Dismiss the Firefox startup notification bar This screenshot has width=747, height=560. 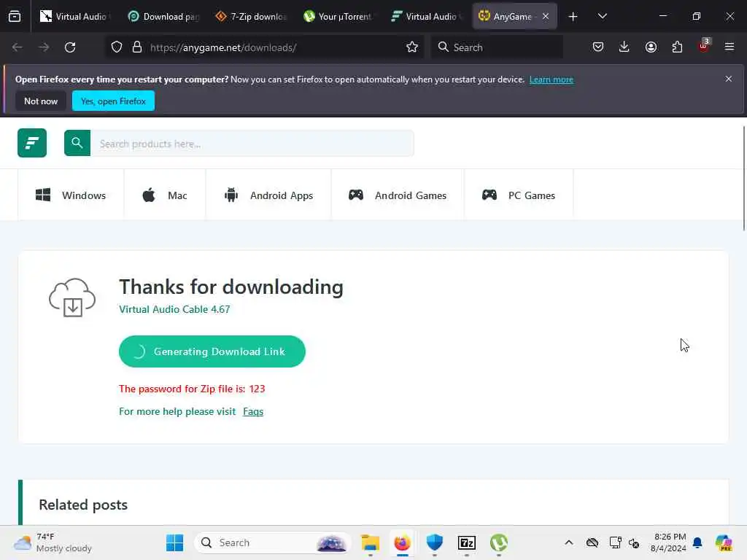pos(729,79)
